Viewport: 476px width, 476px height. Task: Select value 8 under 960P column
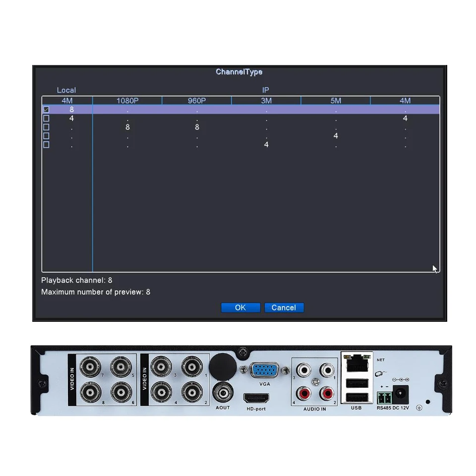pos(197,127)
